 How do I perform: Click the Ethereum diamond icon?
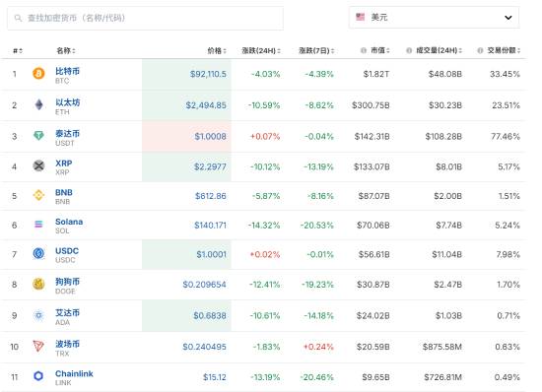click(38, 104)
